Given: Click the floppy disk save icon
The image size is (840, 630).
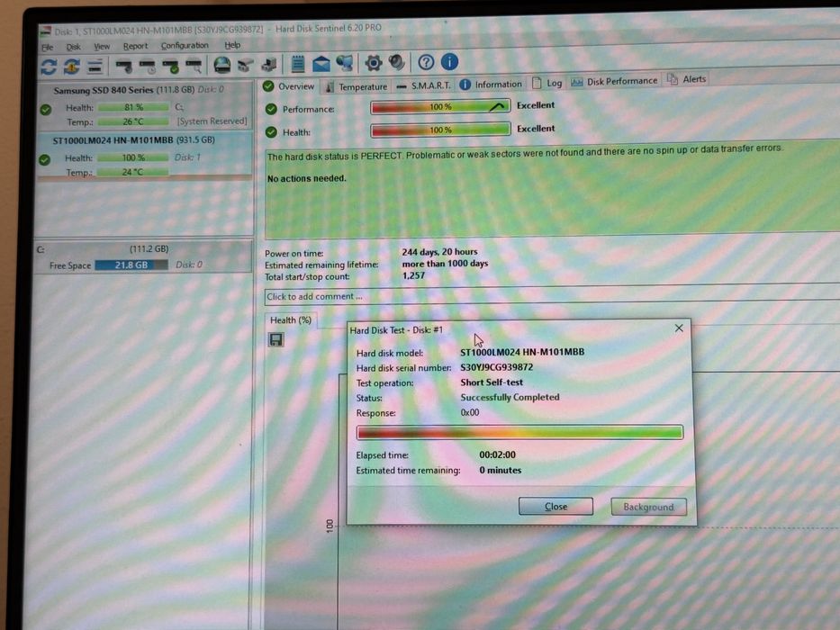Looking at the screenshot, I should (275, 339).
